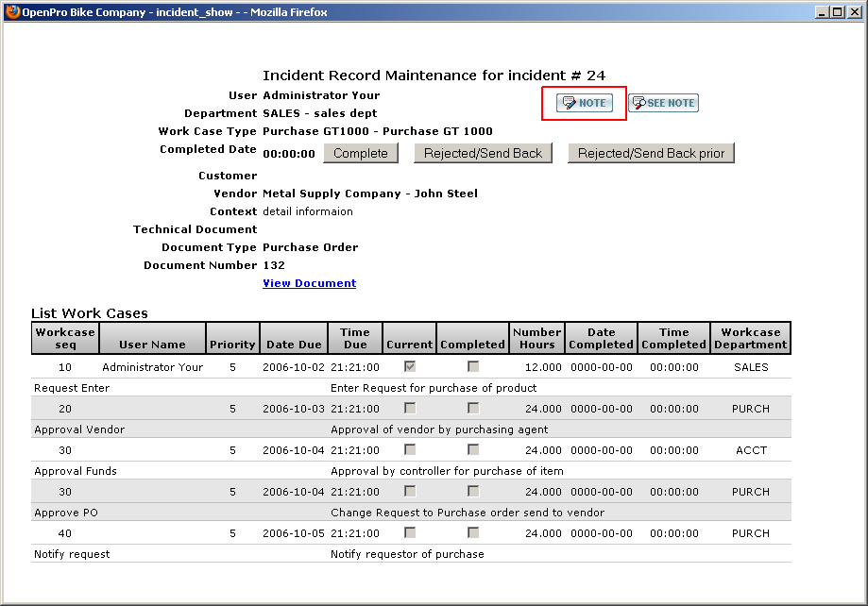This screenshot has height=606, width=868.
Task: Tick Current checkbox in the ACCT row
Action: [410, 449]
